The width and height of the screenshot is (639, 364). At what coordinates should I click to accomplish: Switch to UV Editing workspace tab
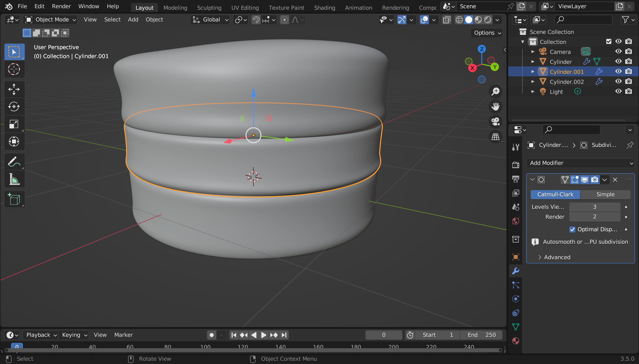(x=245, y=8)
